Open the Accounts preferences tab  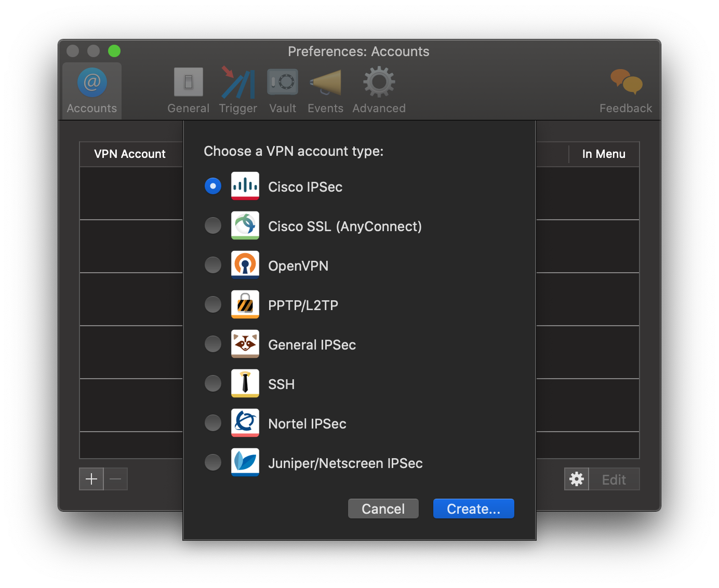[x=92, y=91]
